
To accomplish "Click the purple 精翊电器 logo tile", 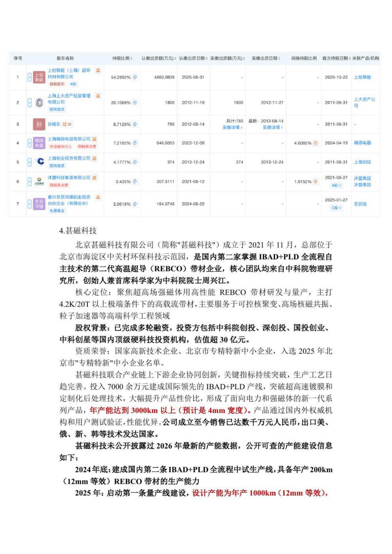I will 39,143.
